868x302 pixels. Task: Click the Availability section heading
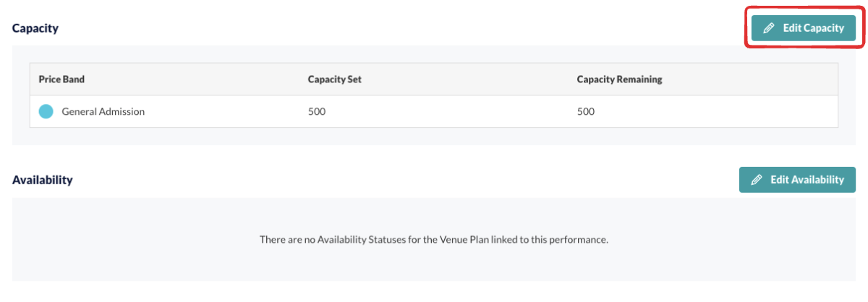pyautogui.click(x=43, y=180)
